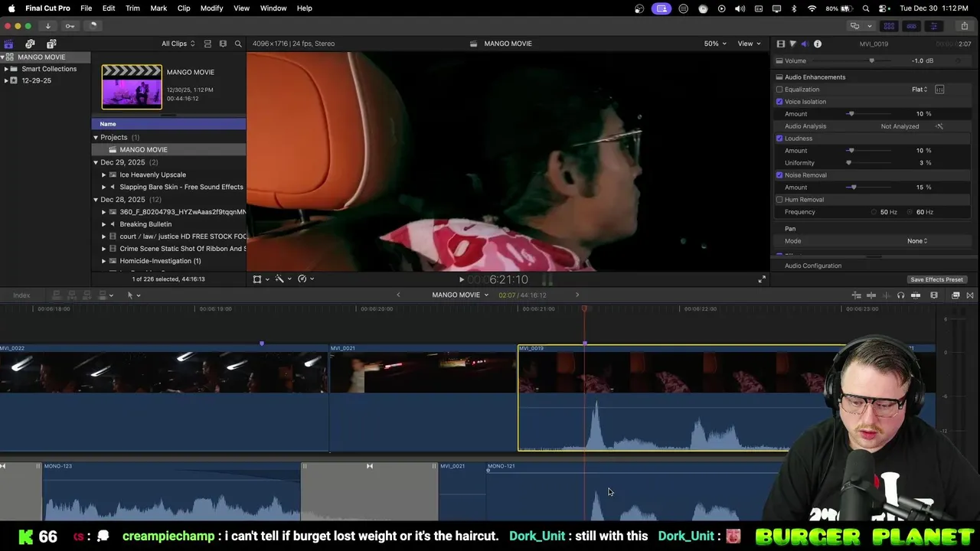Image resolution: width=980 pixels, height=551 pixels.
Task: Open the Keyword Editor key icon
Action: click(70, 26)
